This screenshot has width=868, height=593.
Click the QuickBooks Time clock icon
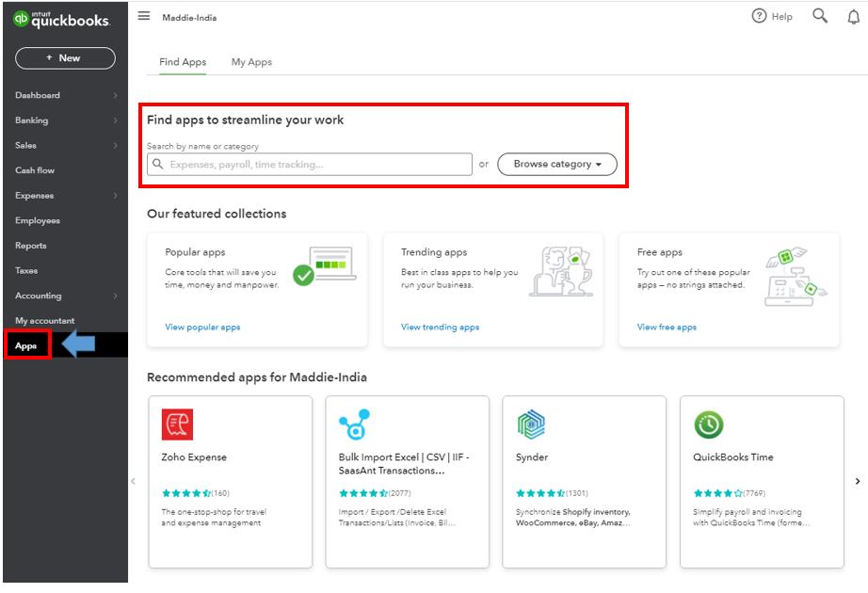point(709,425)
